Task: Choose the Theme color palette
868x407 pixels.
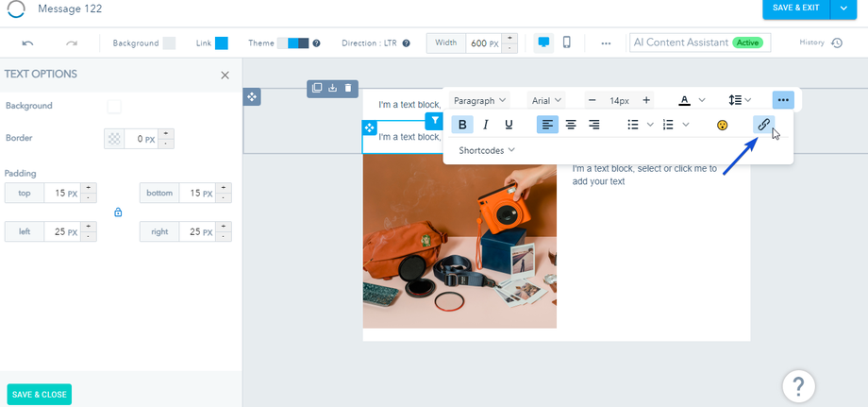Action: (x=292, y=43)
